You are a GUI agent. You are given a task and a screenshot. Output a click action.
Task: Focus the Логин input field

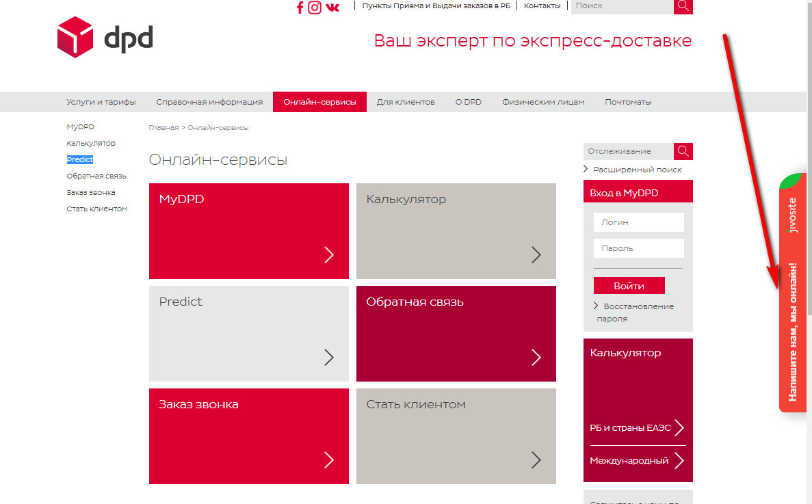[638, 222]
